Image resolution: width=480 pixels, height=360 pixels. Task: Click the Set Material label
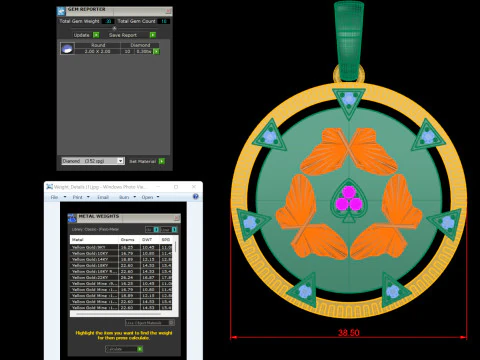142,161
